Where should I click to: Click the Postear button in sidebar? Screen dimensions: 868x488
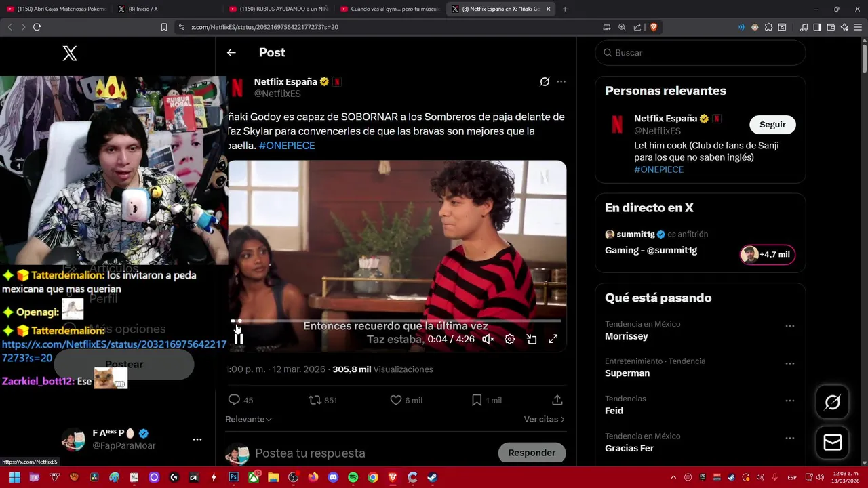pyautogui.click(x=124, y=365)
